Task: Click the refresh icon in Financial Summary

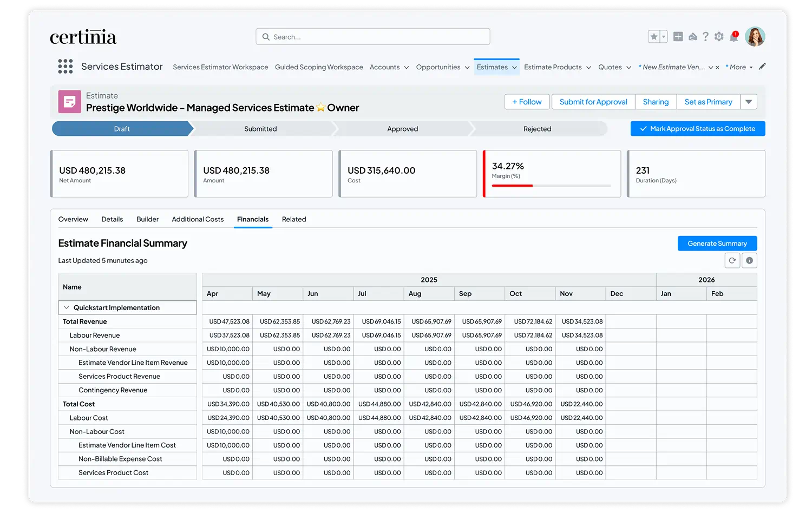Action: (732, 260)
